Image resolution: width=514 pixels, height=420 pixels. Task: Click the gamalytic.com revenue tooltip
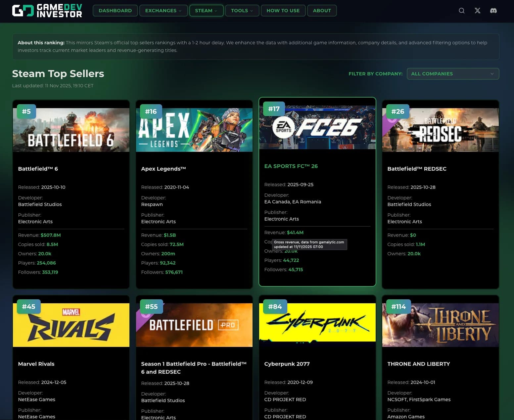[309, 244]
